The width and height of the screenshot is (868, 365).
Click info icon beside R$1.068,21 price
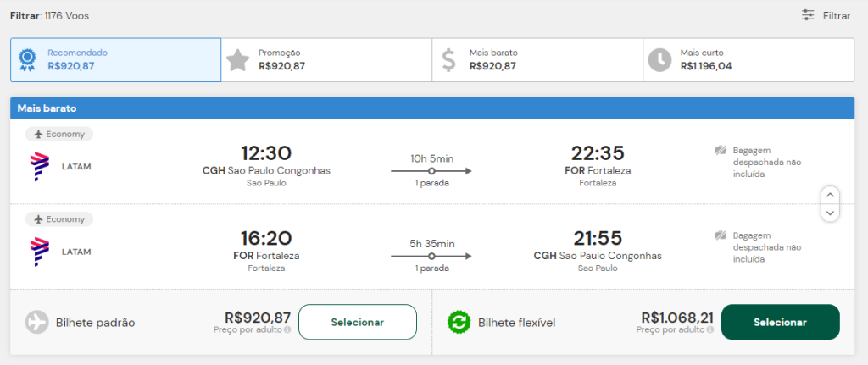click(x=710, y=330)
